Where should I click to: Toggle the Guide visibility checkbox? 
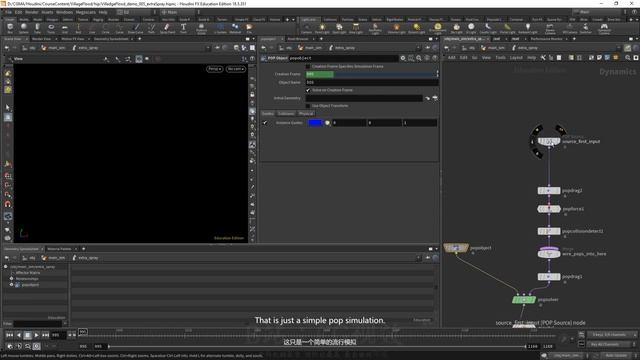[265, 122]
